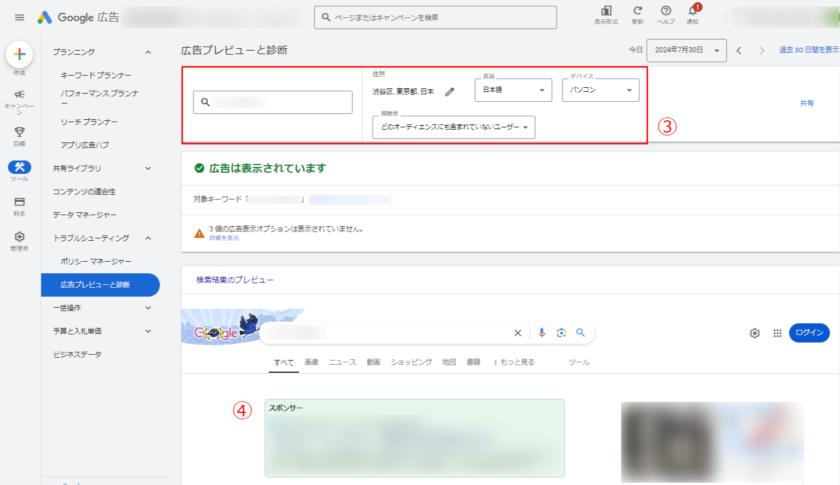840x485 pixels.
Task: Open the hamburger main menu
Action: tap(19, 17)
